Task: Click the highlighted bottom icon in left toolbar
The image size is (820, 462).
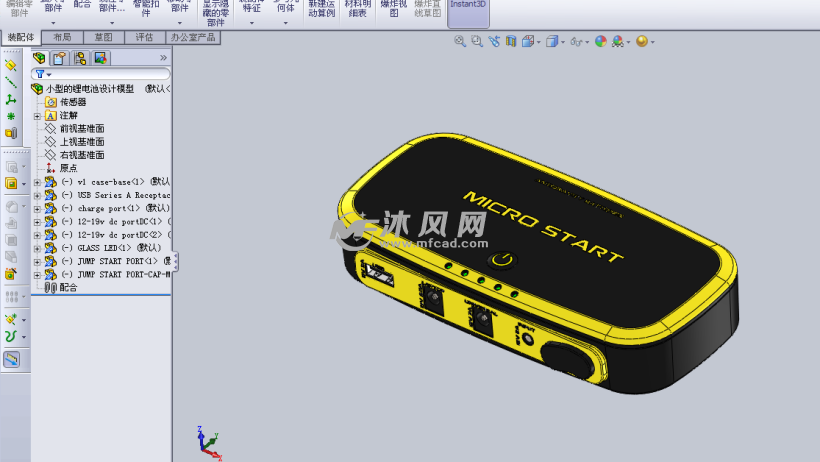Action: pos(12,359)
